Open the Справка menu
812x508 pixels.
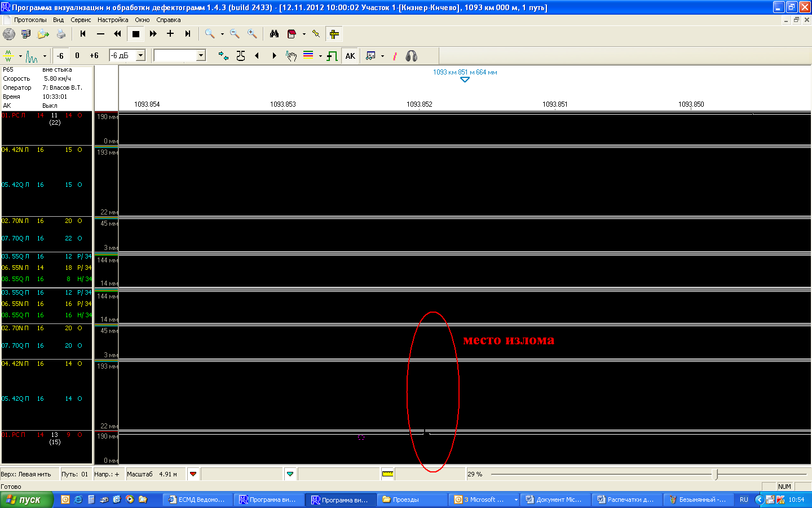(x=169, y=20)
